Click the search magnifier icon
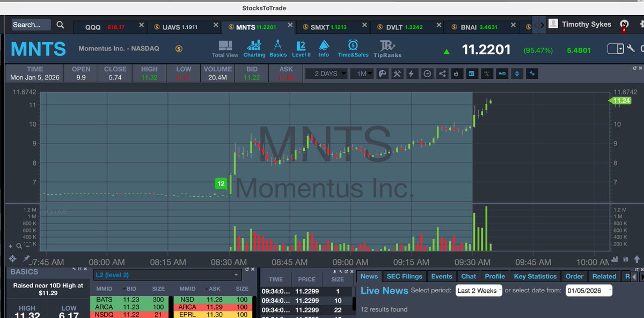The width and height of the screenshot is (644, 318). pyautogui.click(x=60, y=25)
